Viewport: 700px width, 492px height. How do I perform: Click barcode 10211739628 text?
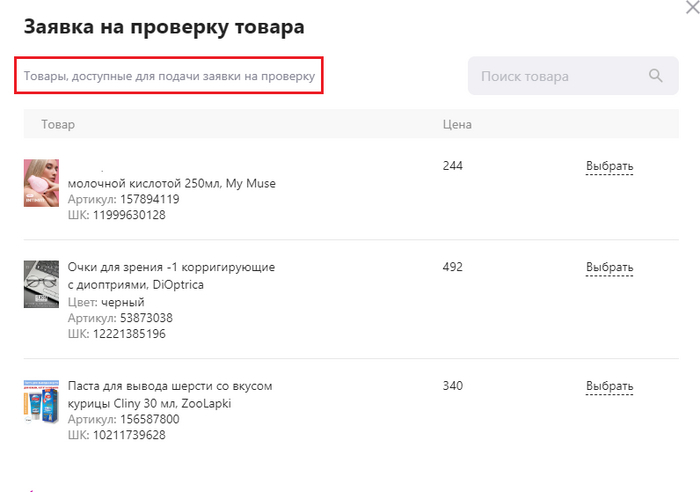click(129, 435)
